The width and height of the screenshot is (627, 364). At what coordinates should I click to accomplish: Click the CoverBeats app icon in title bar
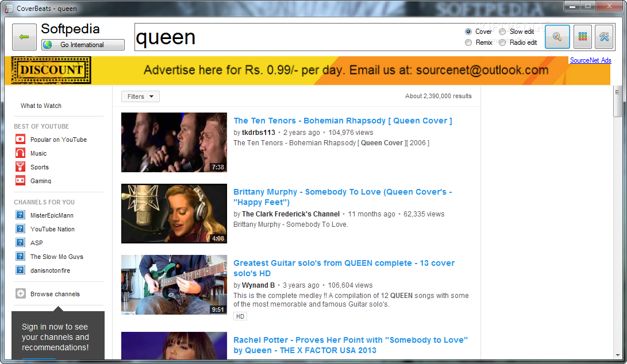click(9, 9)
